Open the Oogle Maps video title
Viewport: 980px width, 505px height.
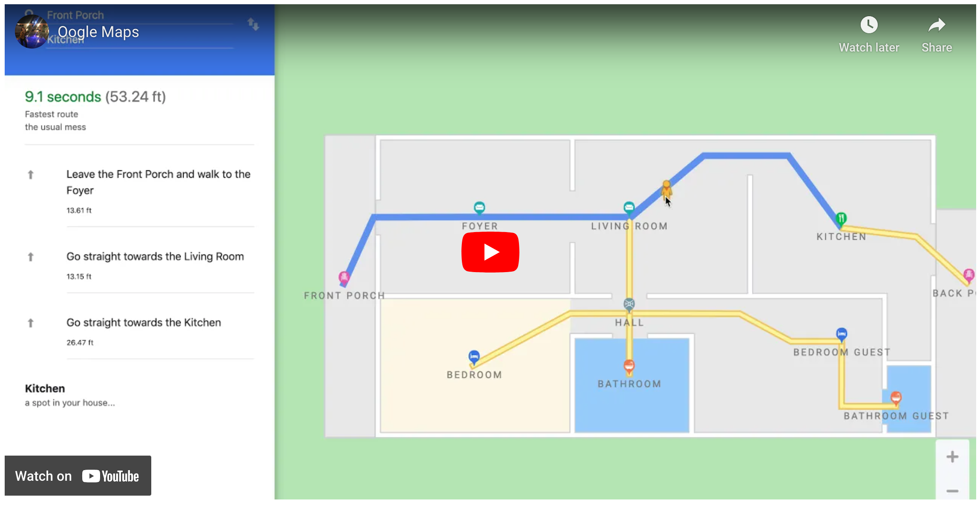coord(98,32)
